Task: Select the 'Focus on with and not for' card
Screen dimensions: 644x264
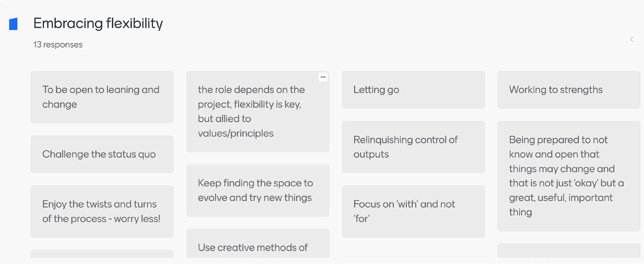Action: coord(413,211)
